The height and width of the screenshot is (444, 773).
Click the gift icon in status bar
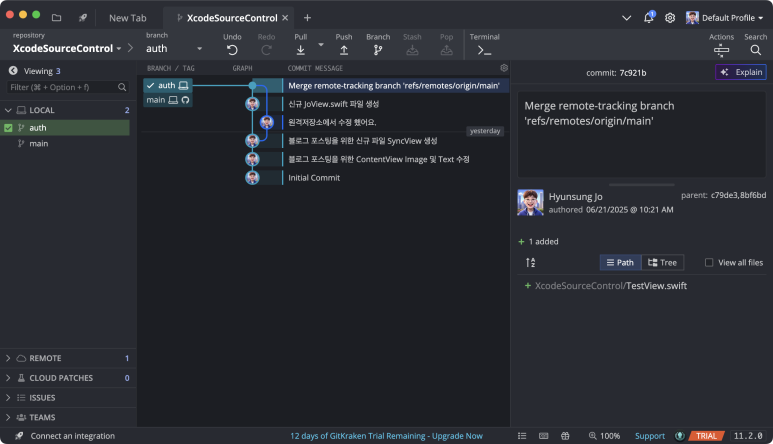pyautogui.click(x=565, y=436)
